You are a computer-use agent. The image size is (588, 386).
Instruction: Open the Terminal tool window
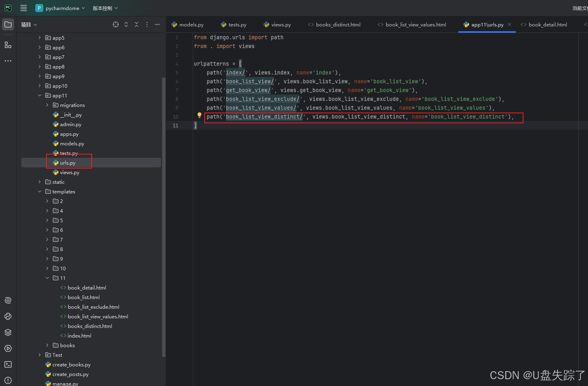click(x=8, y=364)
